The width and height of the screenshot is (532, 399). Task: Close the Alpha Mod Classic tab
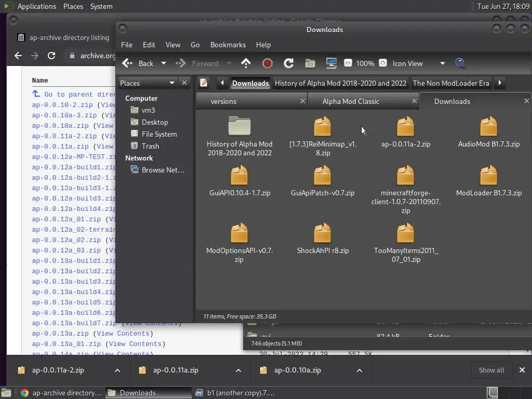click(414, 101)
